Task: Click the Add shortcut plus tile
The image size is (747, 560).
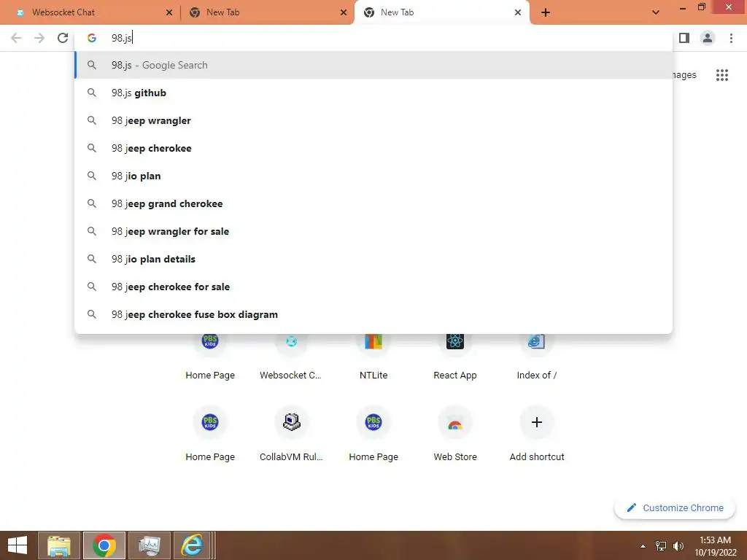Action: pyautogui.click(x=536, y=433)
